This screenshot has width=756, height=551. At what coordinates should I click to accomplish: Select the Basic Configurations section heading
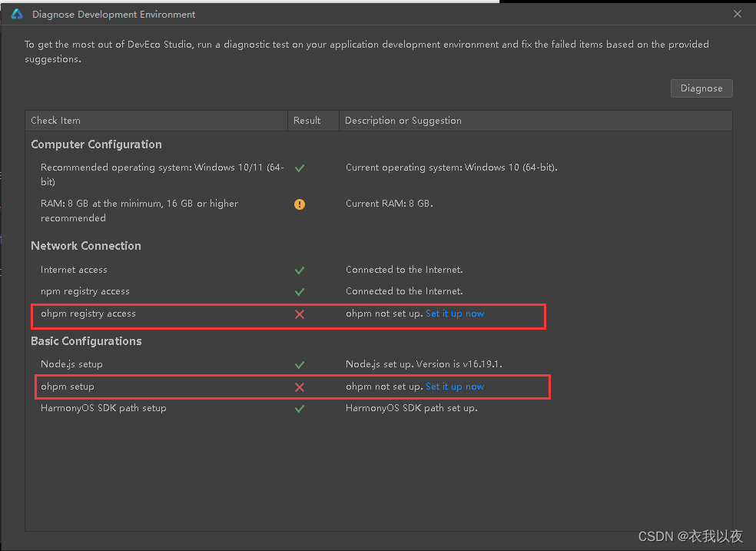pos(86,340)
